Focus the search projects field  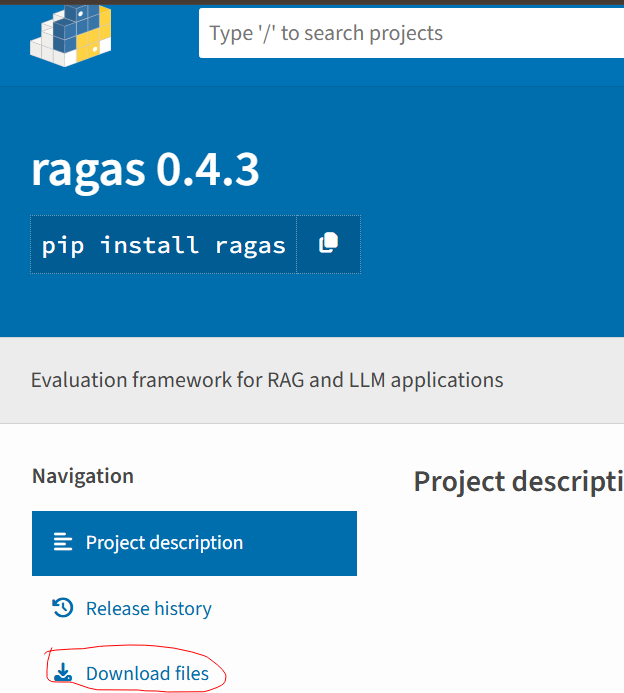411,33
